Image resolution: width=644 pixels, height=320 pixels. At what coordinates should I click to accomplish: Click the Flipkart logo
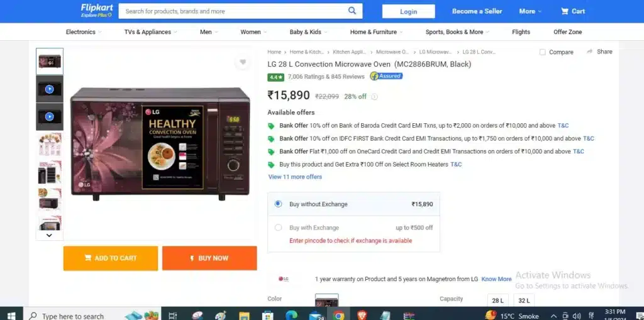(96, 11)
